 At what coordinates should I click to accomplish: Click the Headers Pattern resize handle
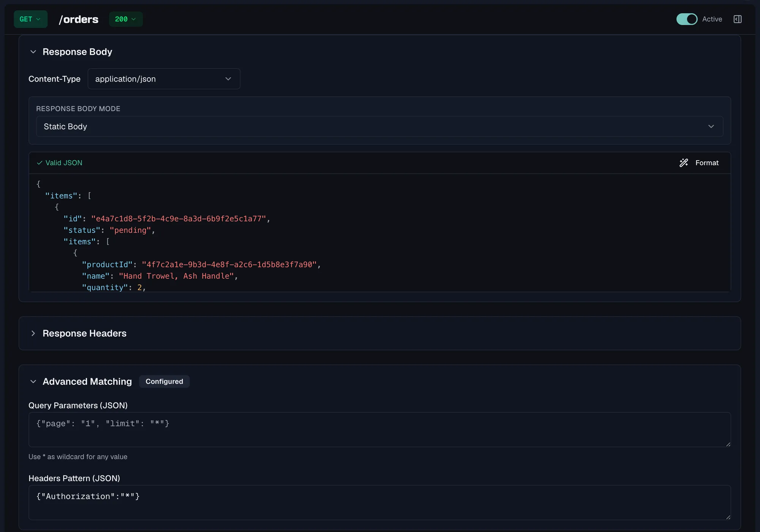tap(728, 517)
